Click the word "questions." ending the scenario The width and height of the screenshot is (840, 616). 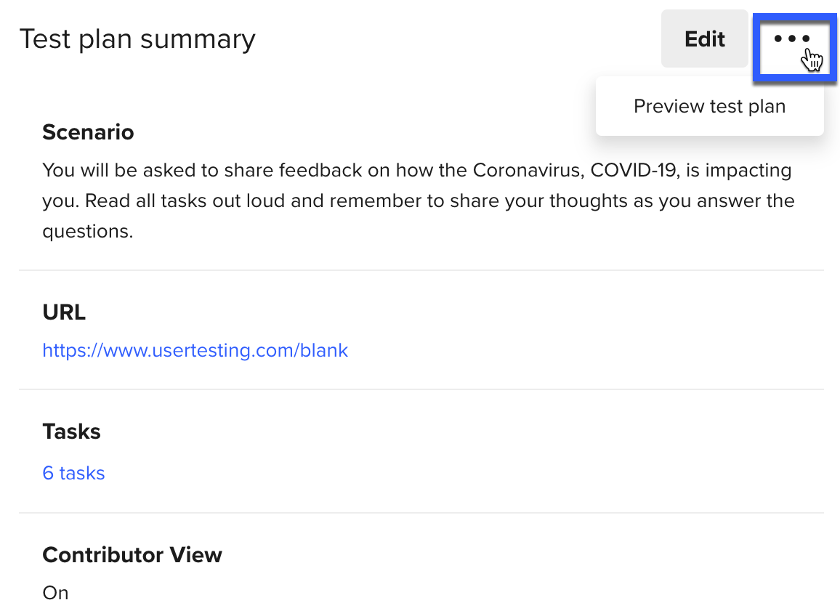coord(87,232)
